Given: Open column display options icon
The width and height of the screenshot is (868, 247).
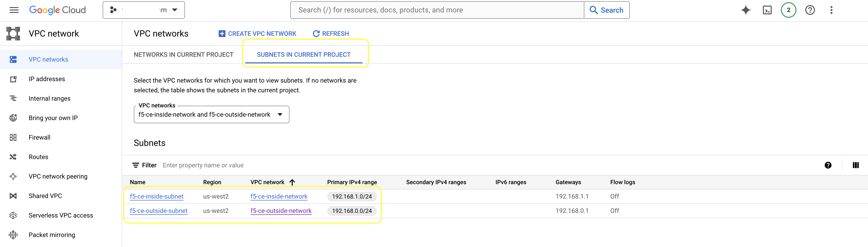Looking at the screenshot, I should [855, 165].
